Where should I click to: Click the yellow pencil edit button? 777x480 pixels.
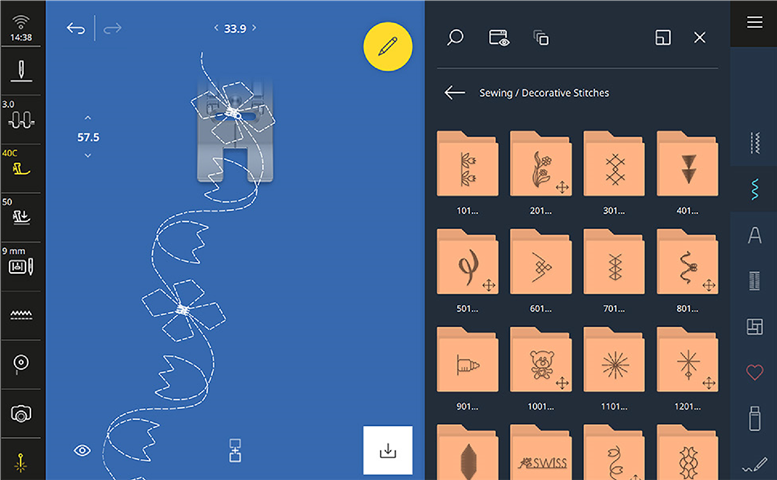pos(388,47)
